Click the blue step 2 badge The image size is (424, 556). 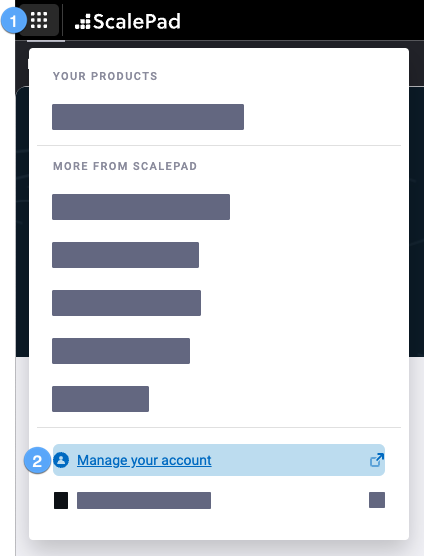pyautogui.click(x=37, y=461)
